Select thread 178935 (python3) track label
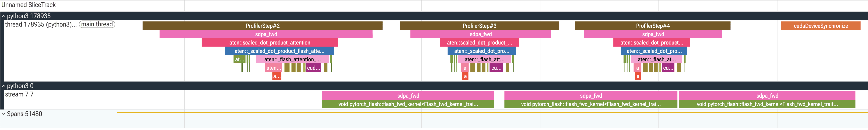This screenshot has height=130, width=868. 41,24
